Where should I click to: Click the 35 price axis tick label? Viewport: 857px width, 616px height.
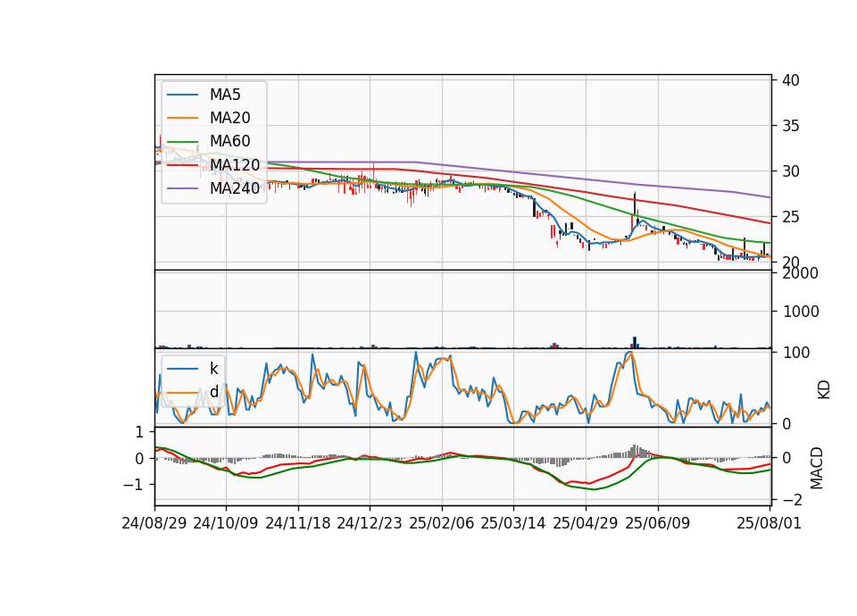791,126
